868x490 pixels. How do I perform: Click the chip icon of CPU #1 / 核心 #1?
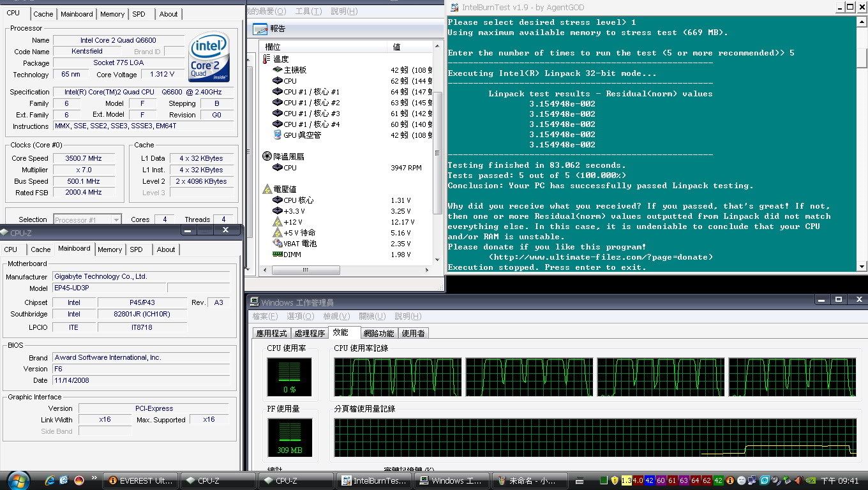278,92
